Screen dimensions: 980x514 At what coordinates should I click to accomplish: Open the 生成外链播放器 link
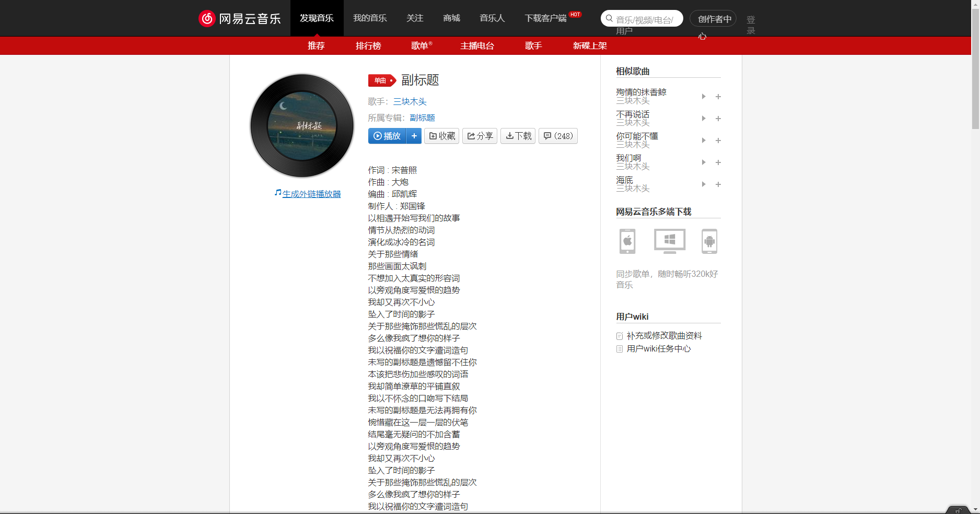[311, 193]
